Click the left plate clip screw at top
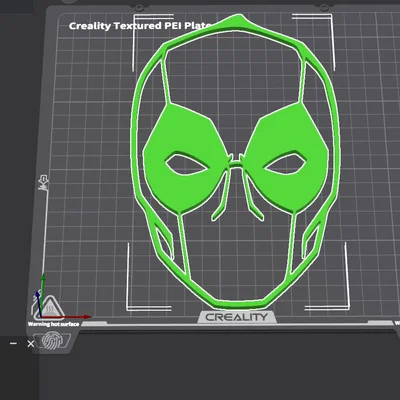 [x=140, y=7]
